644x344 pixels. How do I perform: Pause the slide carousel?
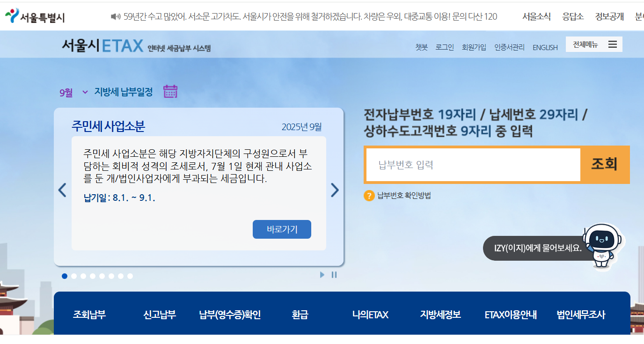click(x=334, y=275)
